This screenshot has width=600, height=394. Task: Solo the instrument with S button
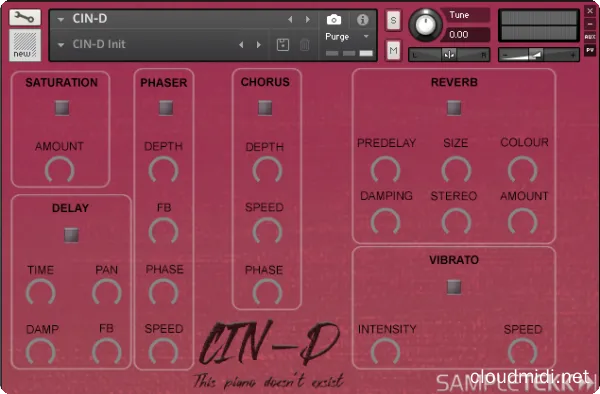393,20
